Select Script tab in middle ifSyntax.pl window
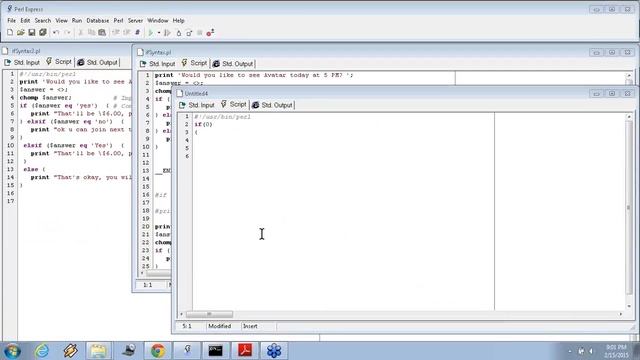 [194, 63]
